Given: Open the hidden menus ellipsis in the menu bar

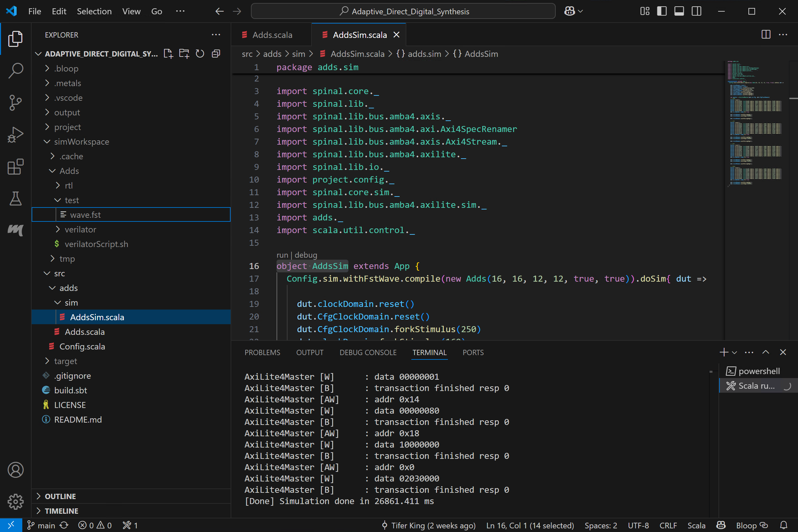Looking at the screenshot, I should click(180, 11).
